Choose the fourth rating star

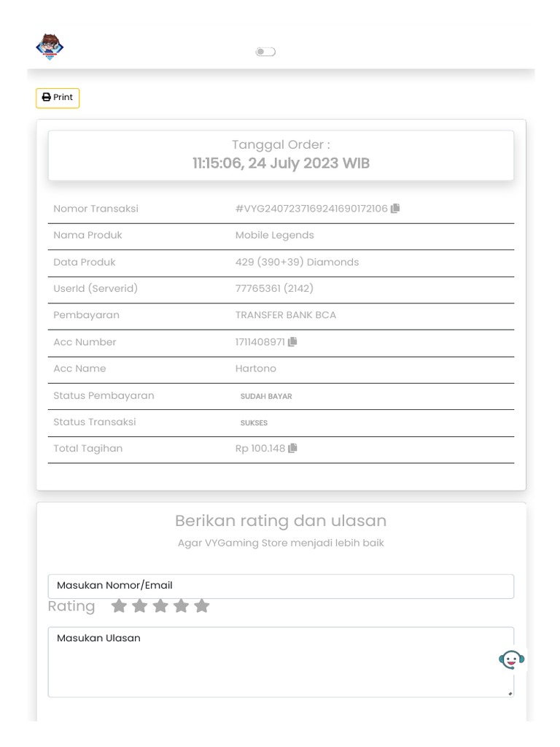pyautogui.click(x=182, y=606)
